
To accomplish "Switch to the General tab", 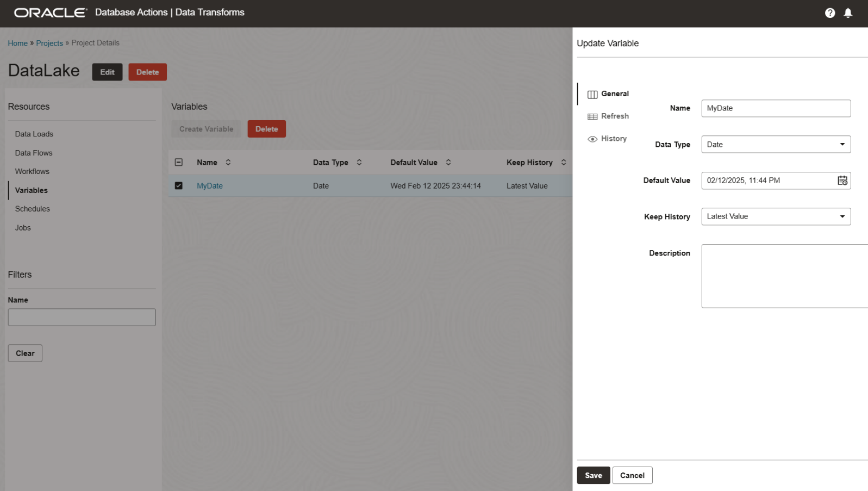I will (608, 94).
